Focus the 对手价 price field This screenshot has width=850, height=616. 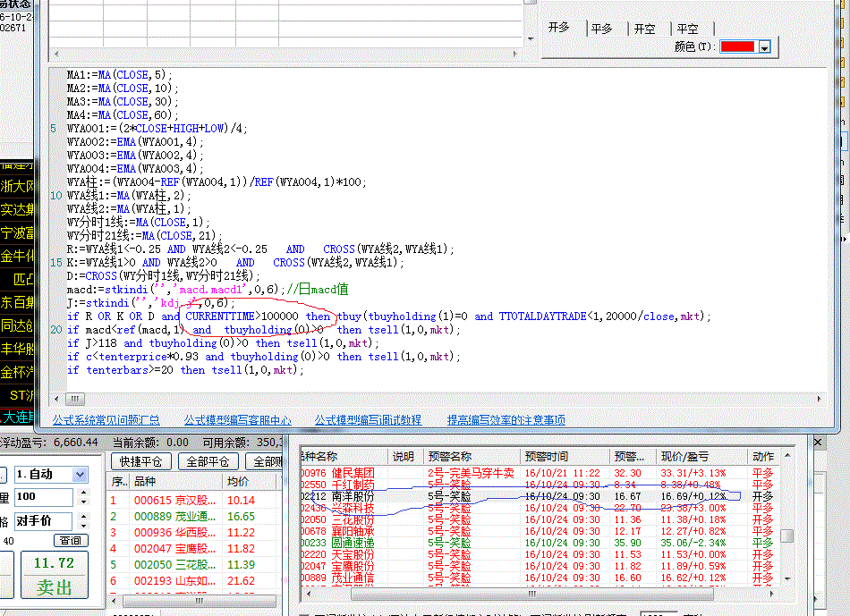coord(43,521)
